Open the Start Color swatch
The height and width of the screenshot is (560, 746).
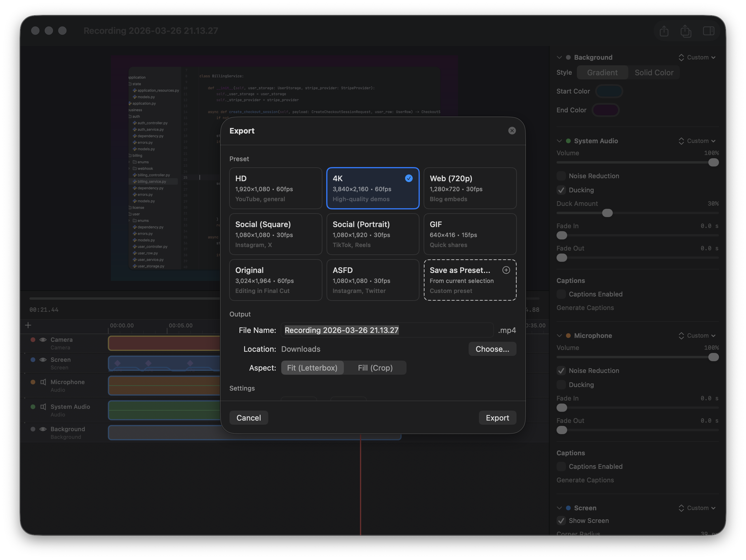point(609,91)
